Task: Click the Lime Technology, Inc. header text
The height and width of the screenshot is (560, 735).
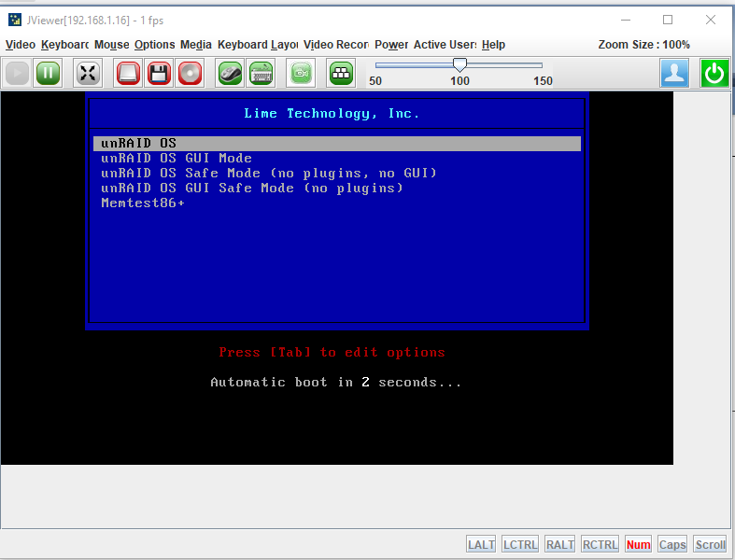Action: [332, 114]
